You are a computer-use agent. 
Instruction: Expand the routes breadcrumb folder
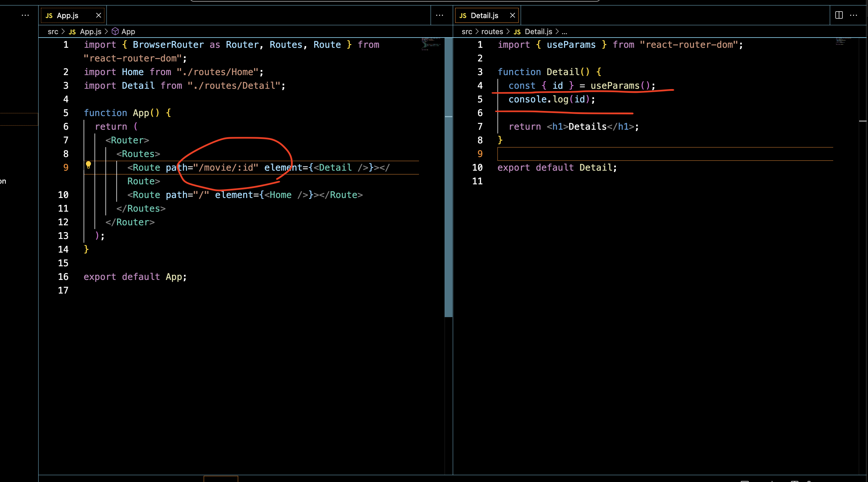(492, 32)
